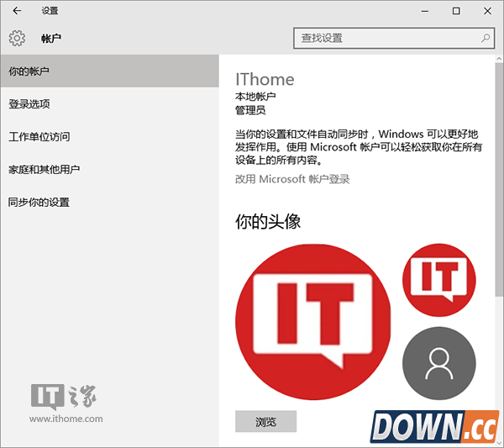Open 登录选项 settings page
This screenshot has height=448, width=504.
(109, 104)
